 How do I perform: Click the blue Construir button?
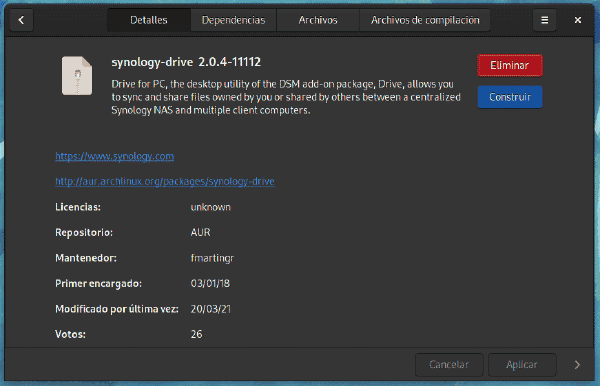point(510,97)
